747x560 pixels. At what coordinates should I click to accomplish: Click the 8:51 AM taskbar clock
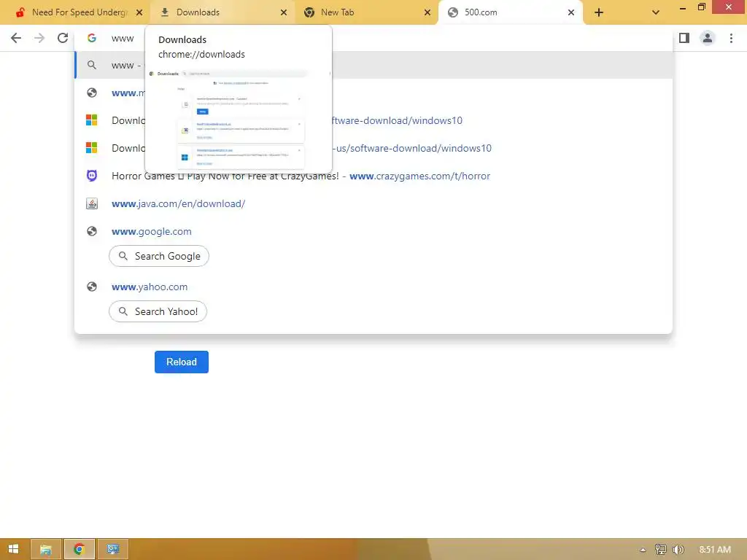715,550
